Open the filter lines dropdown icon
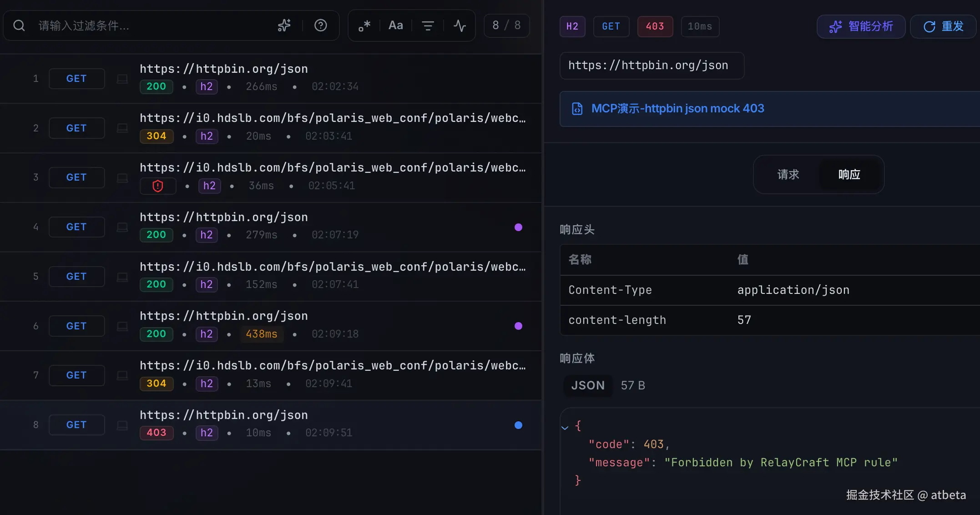980x515 pixels. point(428,25)
